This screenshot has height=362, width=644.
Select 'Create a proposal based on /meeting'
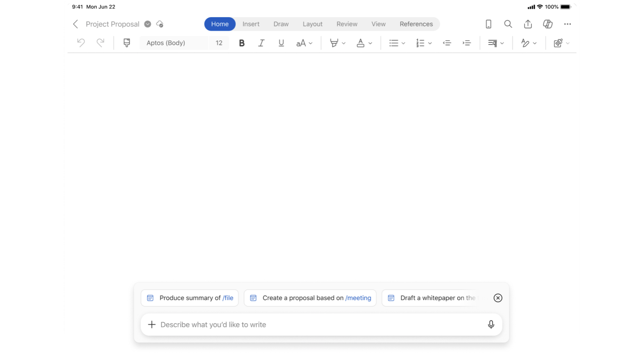click(310, 298)
